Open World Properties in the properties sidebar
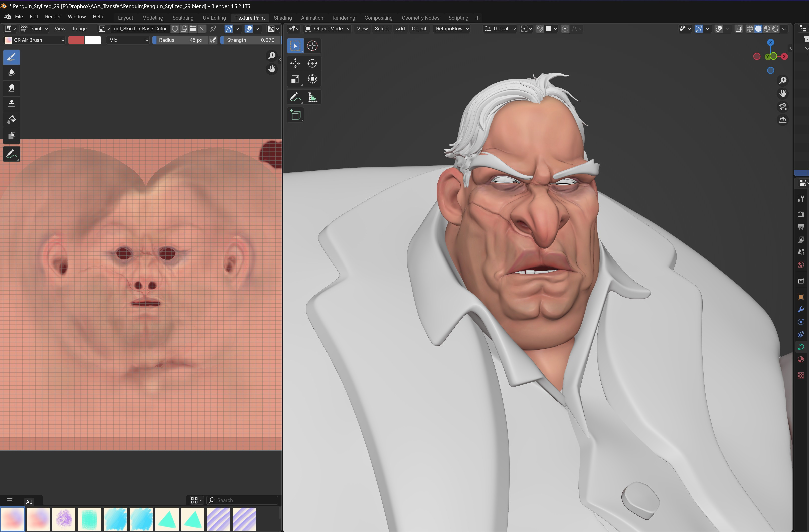Viewport: 809px width, 532px height. coord(801,265)
